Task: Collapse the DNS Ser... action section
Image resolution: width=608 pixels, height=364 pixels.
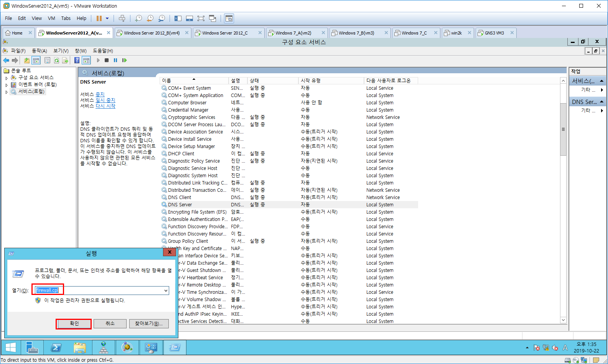Action: (x=601, y=102)
